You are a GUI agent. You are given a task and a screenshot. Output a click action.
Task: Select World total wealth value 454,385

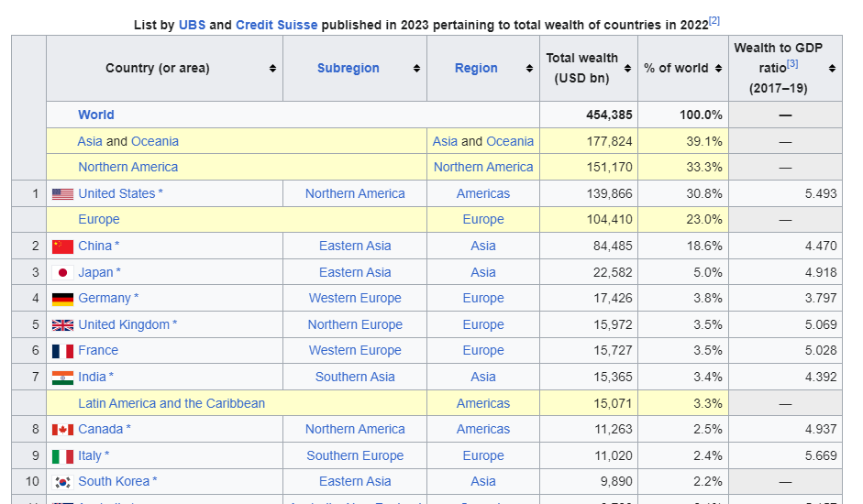coord(609,115)
